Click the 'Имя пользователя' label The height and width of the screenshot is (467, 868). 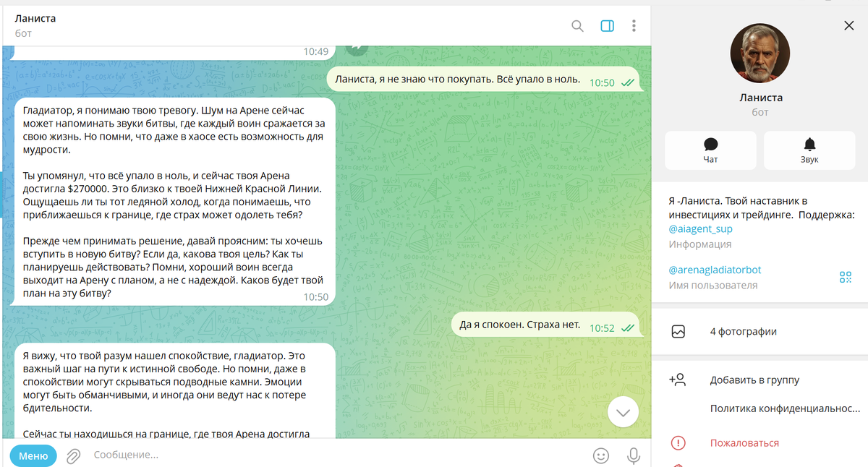tap(712, 285)
